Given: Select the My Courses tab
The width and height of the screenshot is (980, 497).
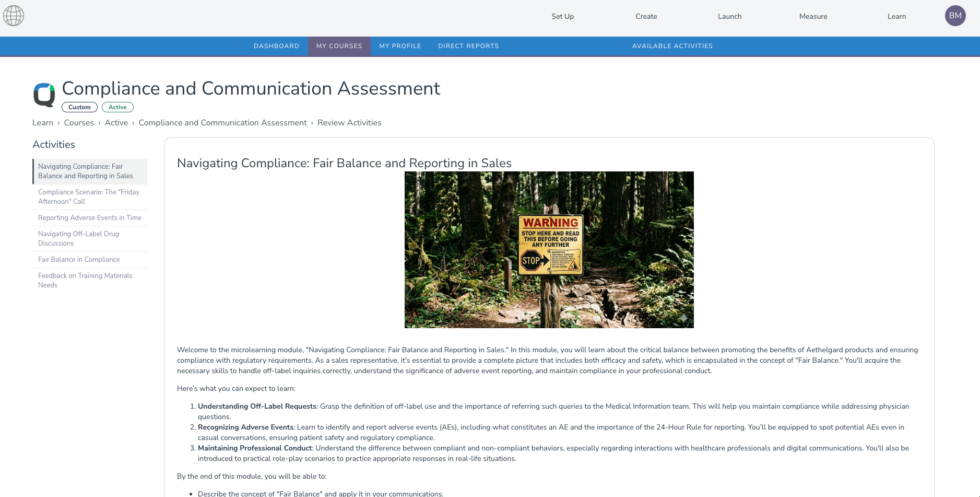Looking at the screenshot, I should (x=339, y=46).
